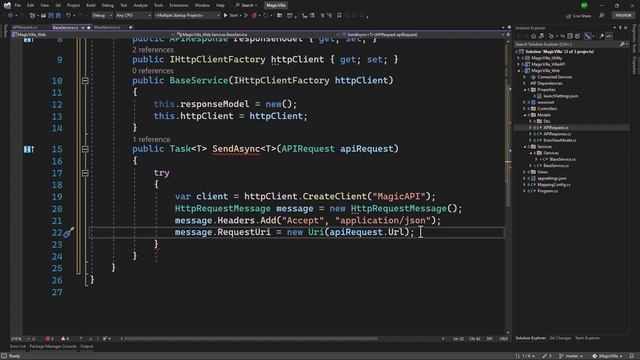
Task: Select launchSettings.json in Solution Explorer
Action: click(x=560, y=96)
